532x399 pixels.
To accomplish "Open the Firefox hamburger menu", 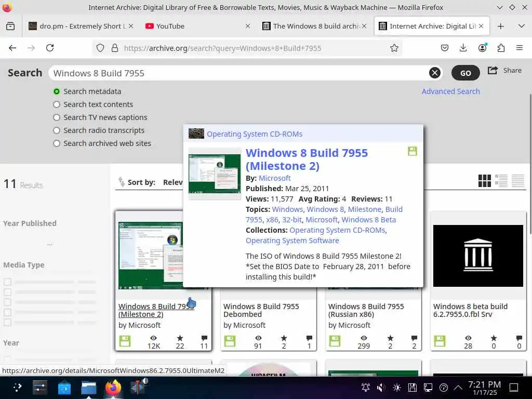I will (x=520, y=48).
